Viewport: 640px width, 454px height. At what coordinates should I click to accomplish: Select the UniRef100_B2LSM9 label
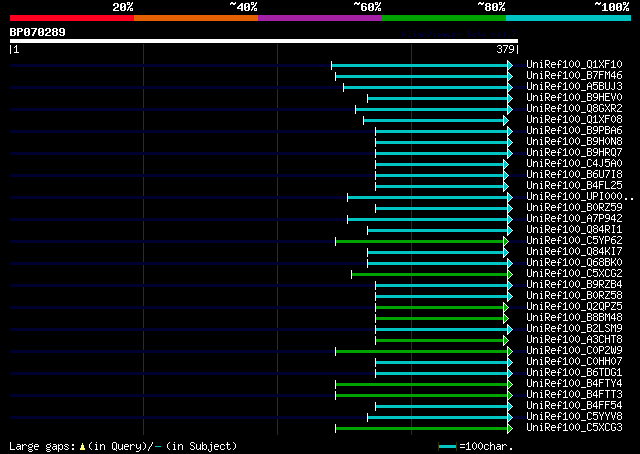tap(574, 329)
